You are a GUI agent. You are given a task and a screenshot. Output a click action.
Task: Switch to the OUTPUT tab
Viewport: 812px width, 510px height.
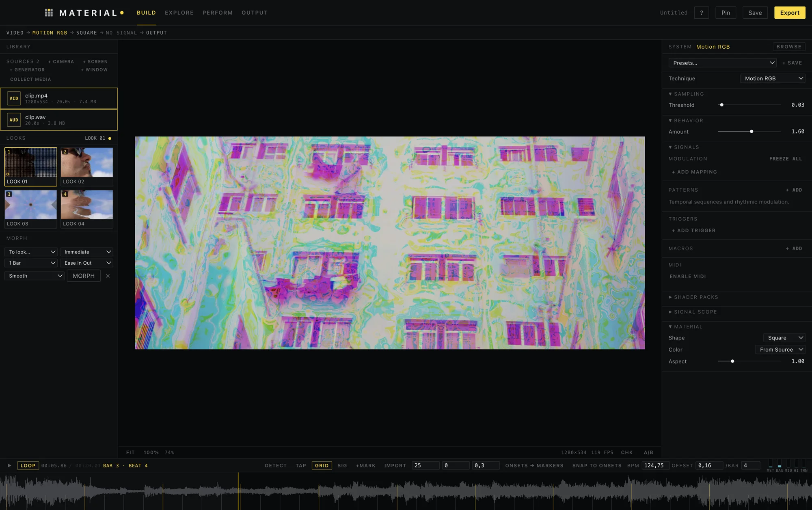255,13
